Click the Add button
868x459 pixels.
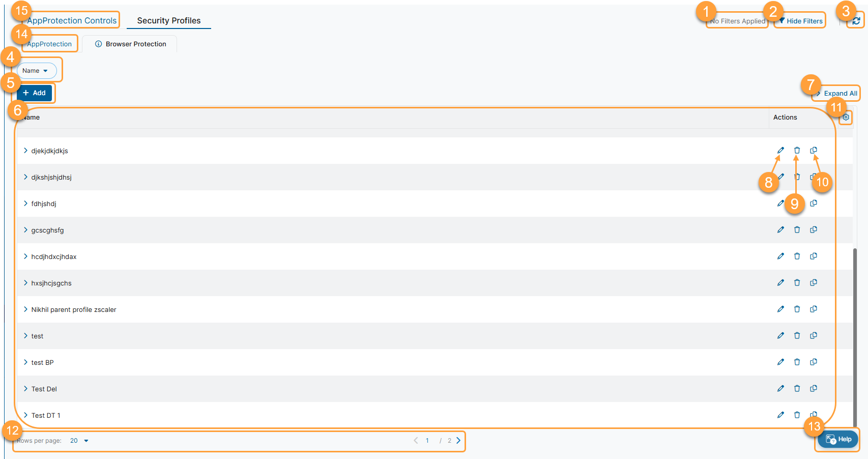35,93
